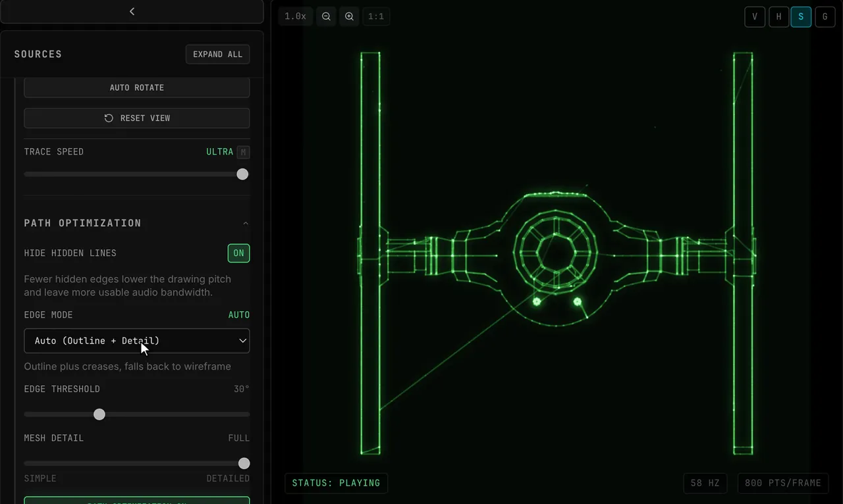
Task: Click the Reset View button
Action: click(x=137, y=118)
